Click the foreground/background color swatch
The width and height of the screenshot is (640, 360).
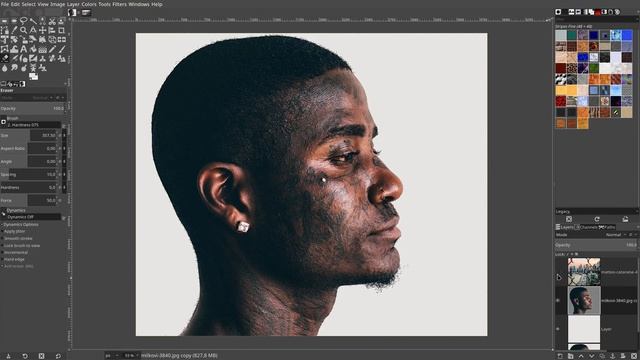point(33,76)
